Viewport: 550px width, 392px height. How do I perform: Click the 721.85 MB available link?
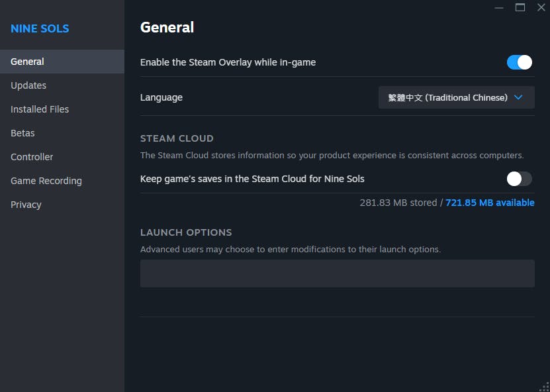490,203
